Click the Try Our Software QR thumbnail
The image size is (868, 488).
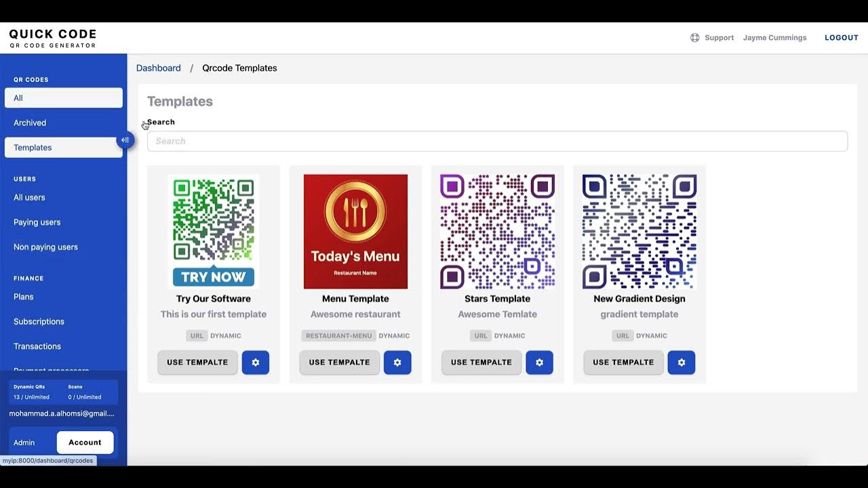pos(213,230)
